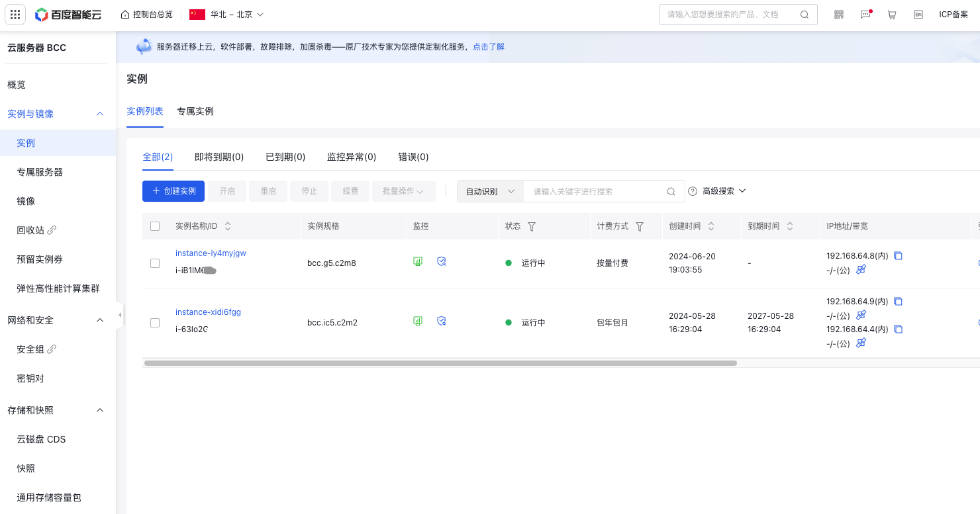Open the security shield icon for instance-xidi6fgg
Image resolution: width=980 pixels, height=514 pixels.
442,321
